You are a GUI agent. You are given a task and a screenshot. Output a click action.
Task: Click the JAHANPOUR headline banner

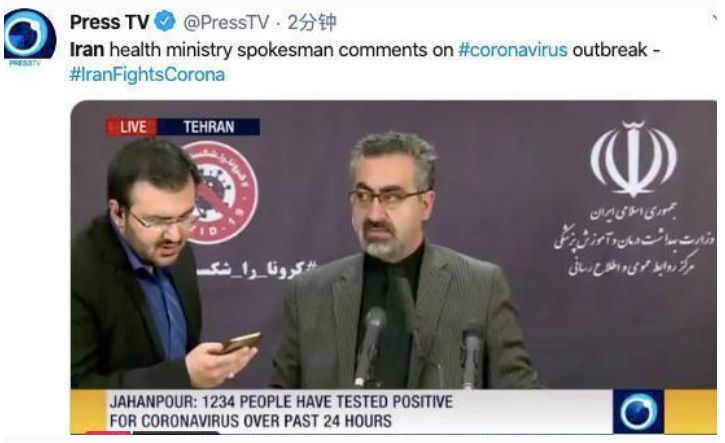[341, 411]
